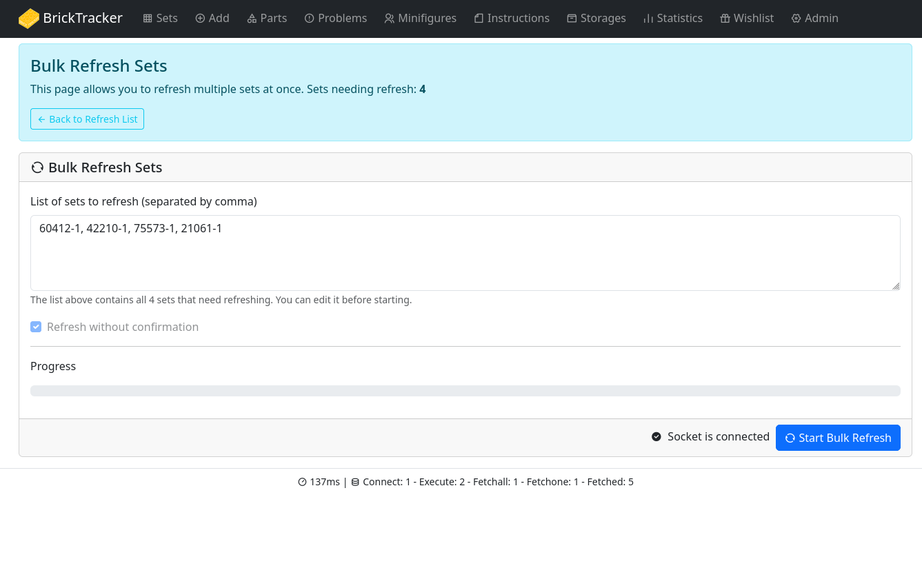The width and height of the screenshot is (922, 588).
Task: Click the Storages archive box icon
Action: [x=572, y=19]
